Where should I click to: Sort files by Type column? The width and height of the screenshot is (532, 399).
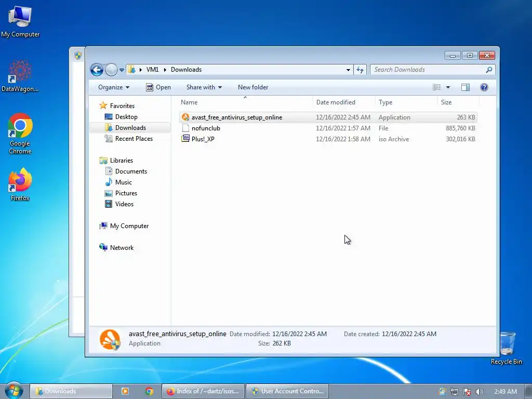point(406,102)
